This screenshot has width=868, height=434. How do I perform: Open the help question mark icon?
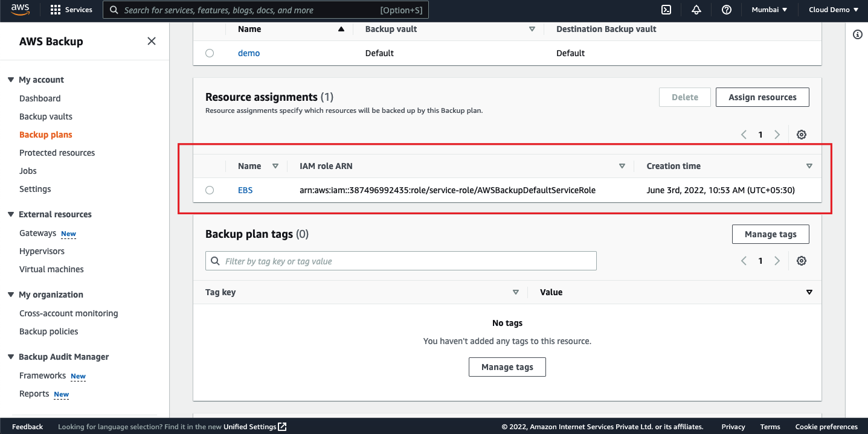727,10
